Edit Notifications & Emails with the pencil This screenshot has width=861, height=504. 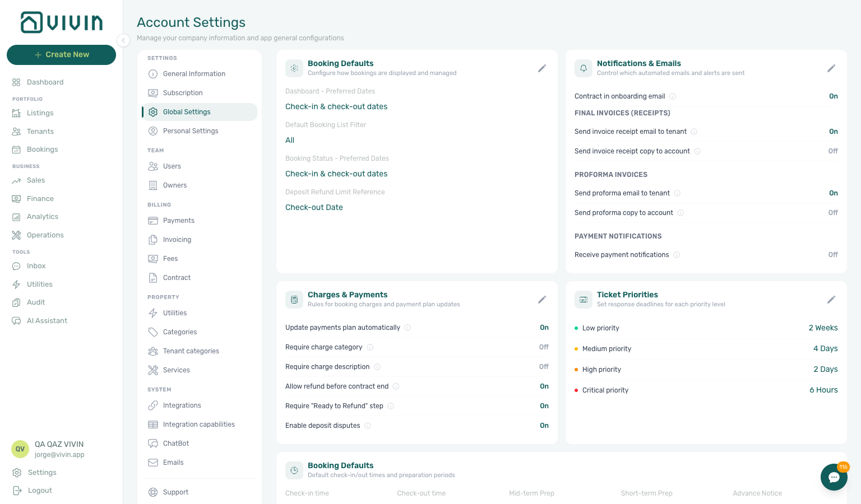click(x=831, y=68)
